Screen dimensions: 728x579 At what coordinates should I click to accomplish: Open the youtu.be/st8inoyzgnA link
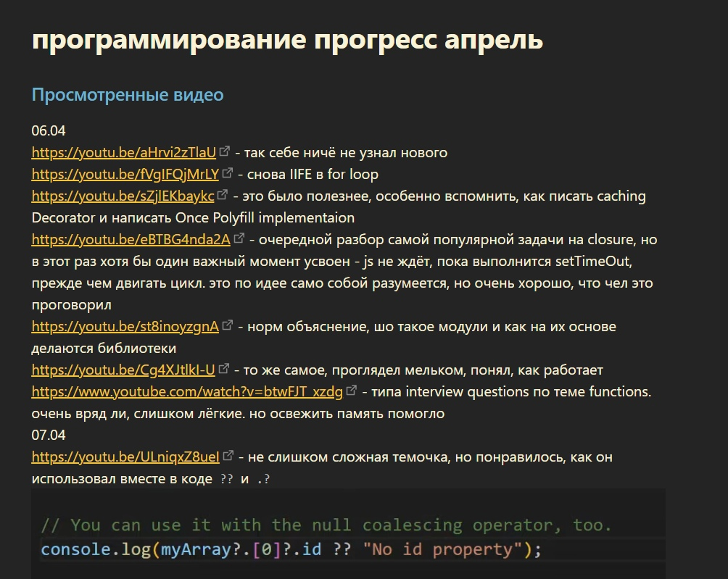coord(125,327)
